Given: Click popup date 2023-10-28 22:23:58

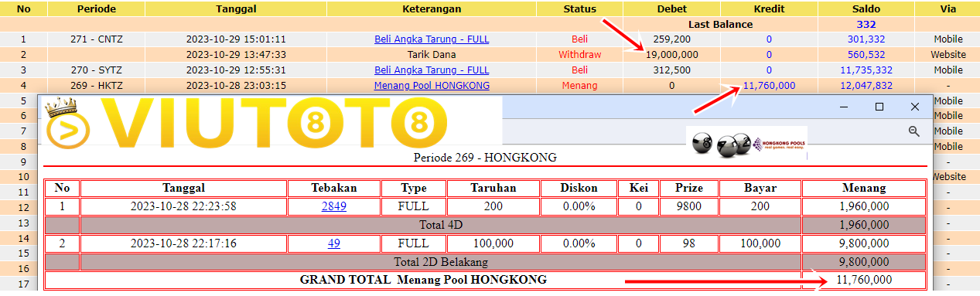Looking at the screenshot, I should point(184,206).
